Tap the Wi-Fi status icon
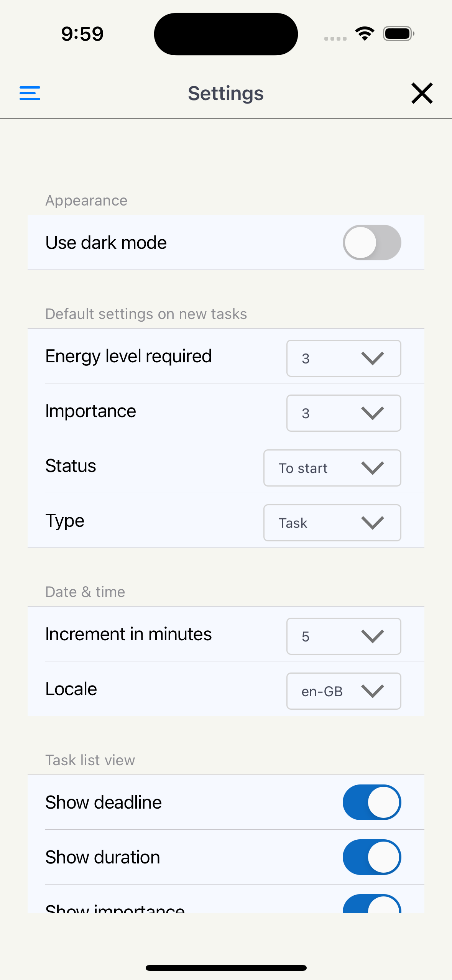 point(365,34)
